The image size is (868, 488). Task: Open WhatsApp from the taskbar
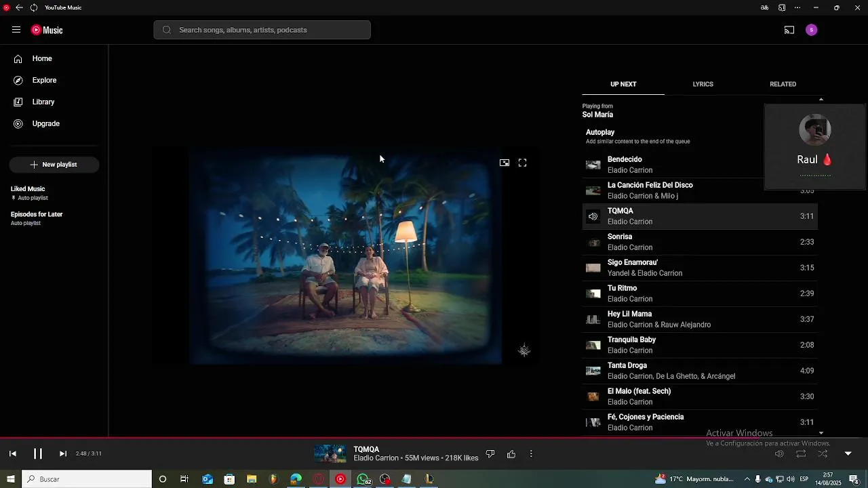click(363, 479)
